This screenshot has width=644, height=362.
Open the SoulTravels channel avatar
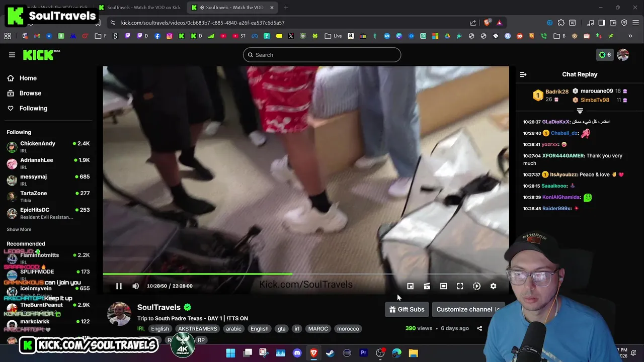coord(119,314)
